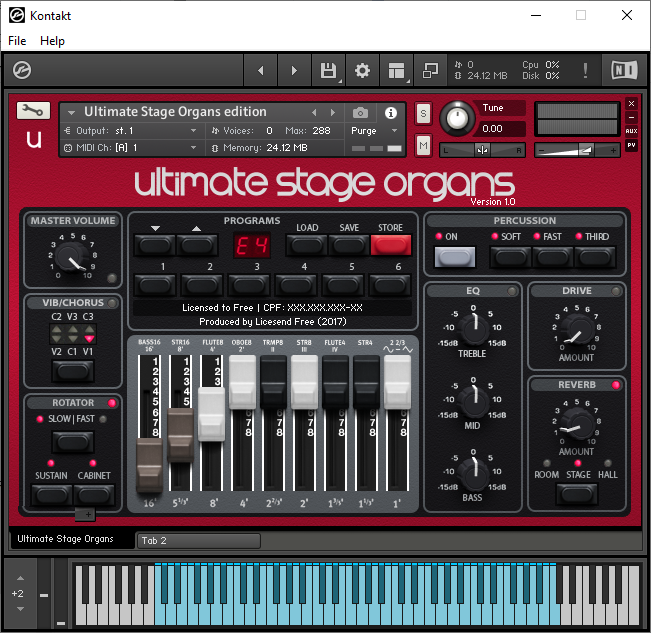Viewport: 651px width, 633px height.
Task: Open the Purge dropdown
Action: [x=374, y=131]
